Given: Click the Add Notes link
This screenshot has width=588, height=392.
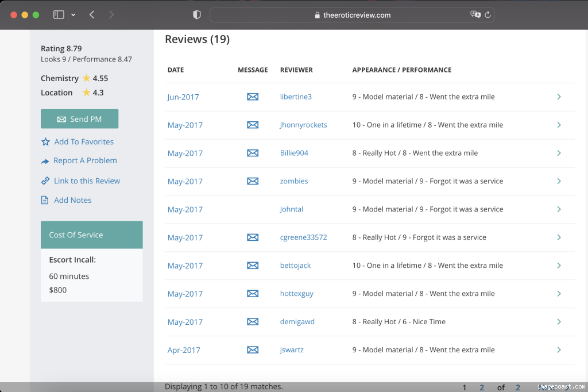Looking at the screenshot, I should pos(72,201).
